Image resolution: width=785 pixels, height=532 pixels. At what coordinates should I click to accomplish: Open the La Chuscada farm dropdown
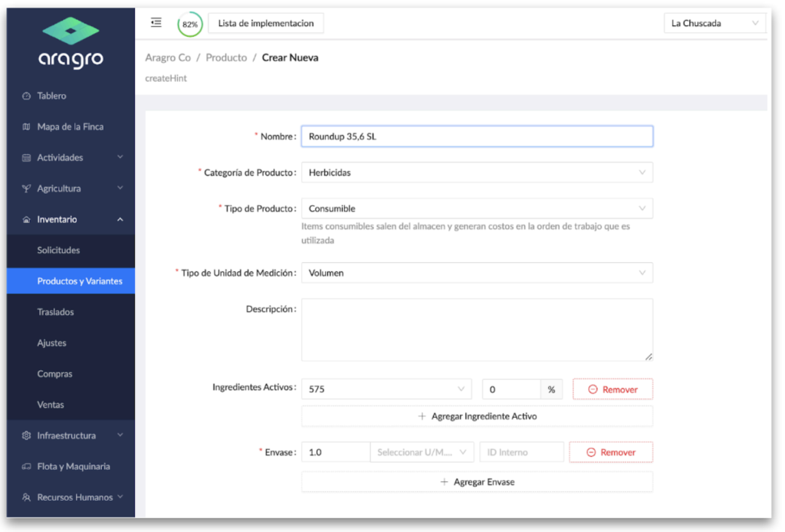click(x=714, y=23)
